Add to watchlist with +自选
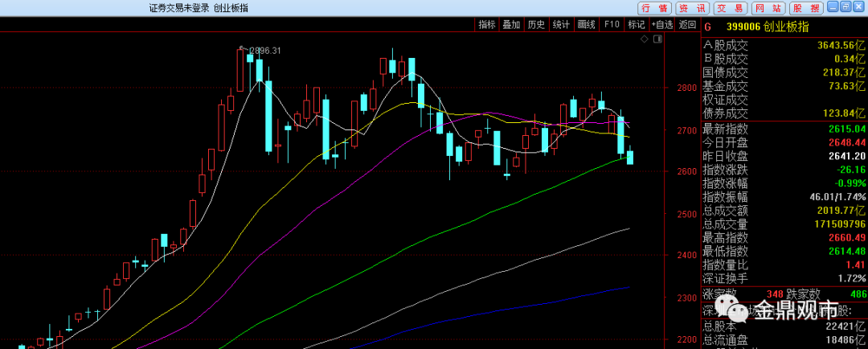The width and height of the screenshot is (868, 349). pos(662,24)
